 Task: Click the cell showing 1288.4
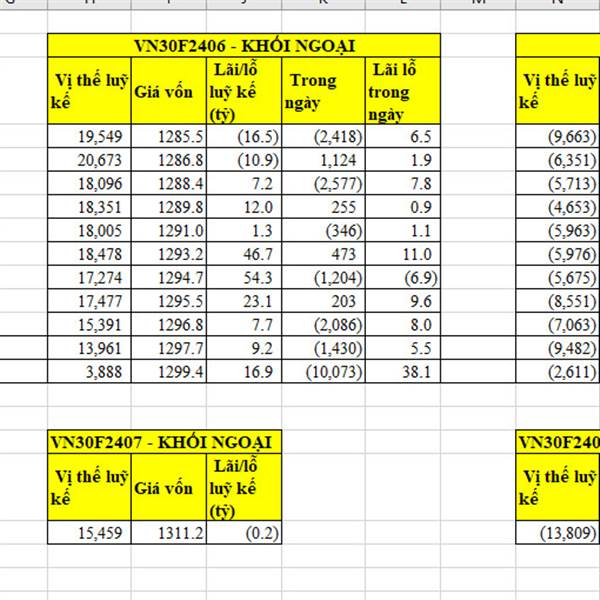(x=168, y=183)
